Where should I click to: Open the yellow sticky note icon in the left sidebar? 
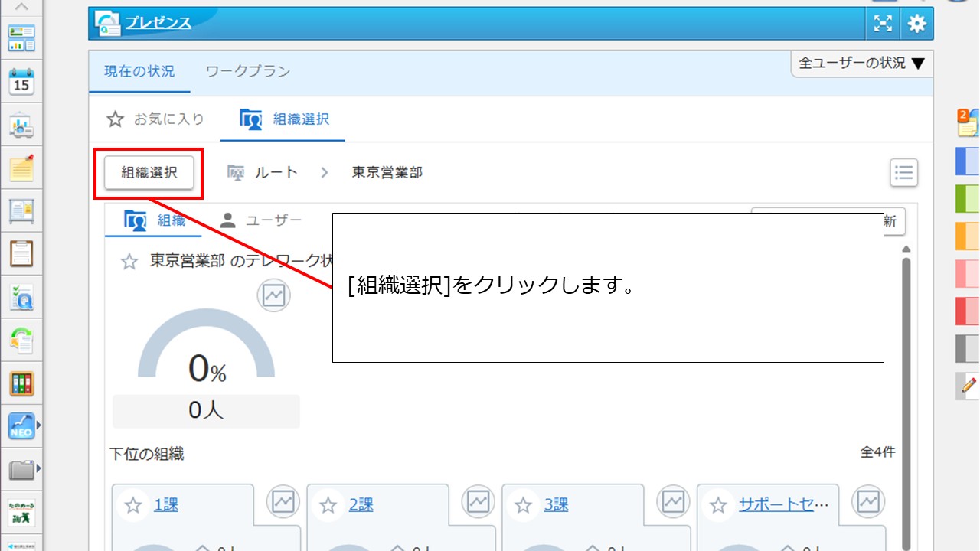click(21, 167)
